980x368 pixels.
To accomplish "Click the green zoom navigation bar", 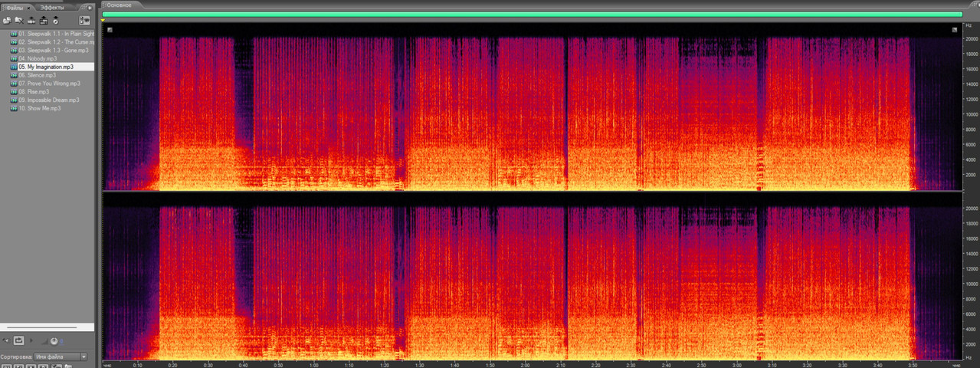I will point(532,14).
